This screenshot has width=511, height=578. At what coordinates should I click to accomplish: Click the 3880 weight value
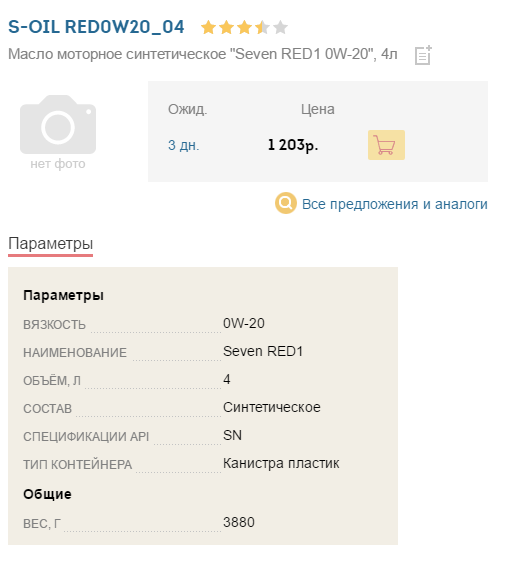(239, 522)
